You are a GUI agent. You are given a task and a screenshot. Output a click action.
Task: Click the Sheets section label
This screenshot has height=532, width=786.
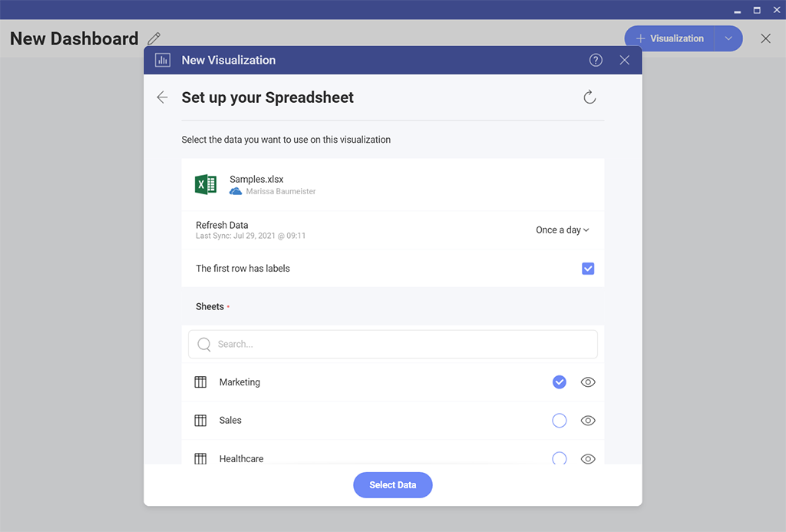point(210,306)
